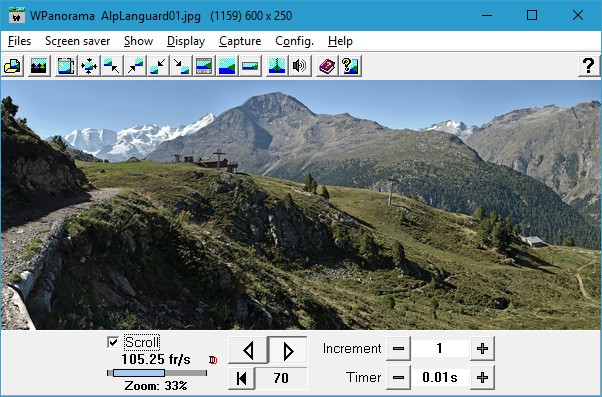Click the large question mark help button
The height and width of the screenshot is (397, 602).
coord(588,66)
